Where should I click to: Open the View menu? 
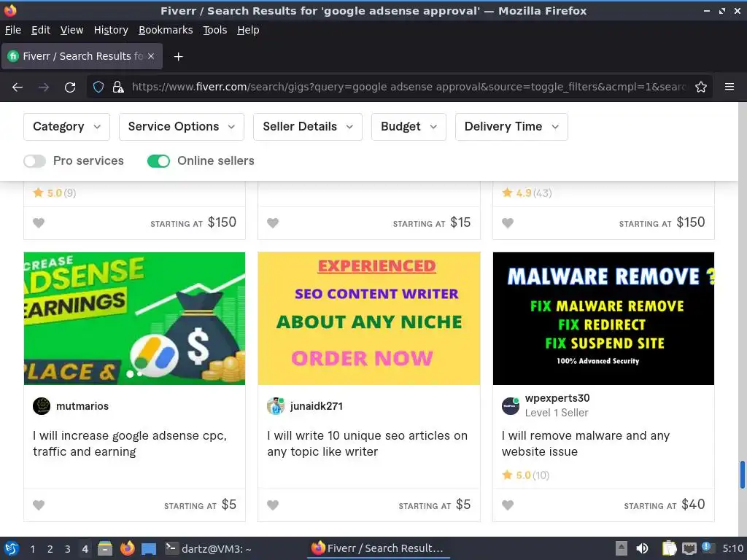click(71, 30)
